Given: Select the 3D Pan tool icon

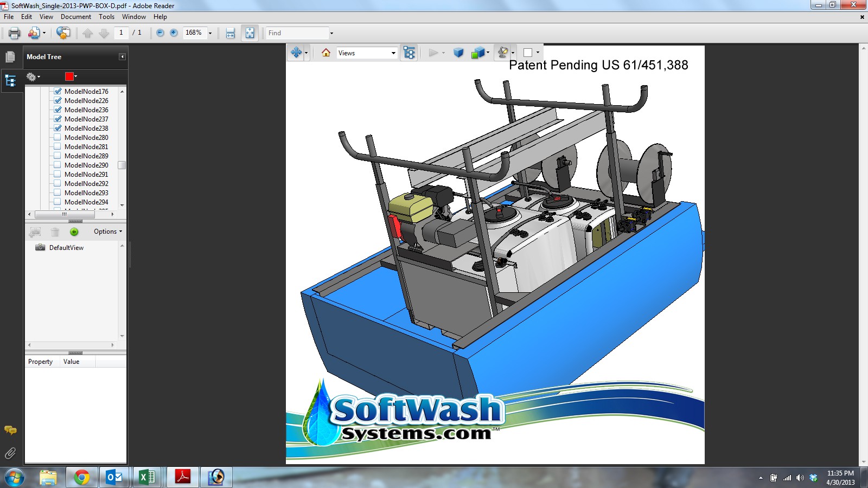Looking at the screenshot, I should pos(296,53).
